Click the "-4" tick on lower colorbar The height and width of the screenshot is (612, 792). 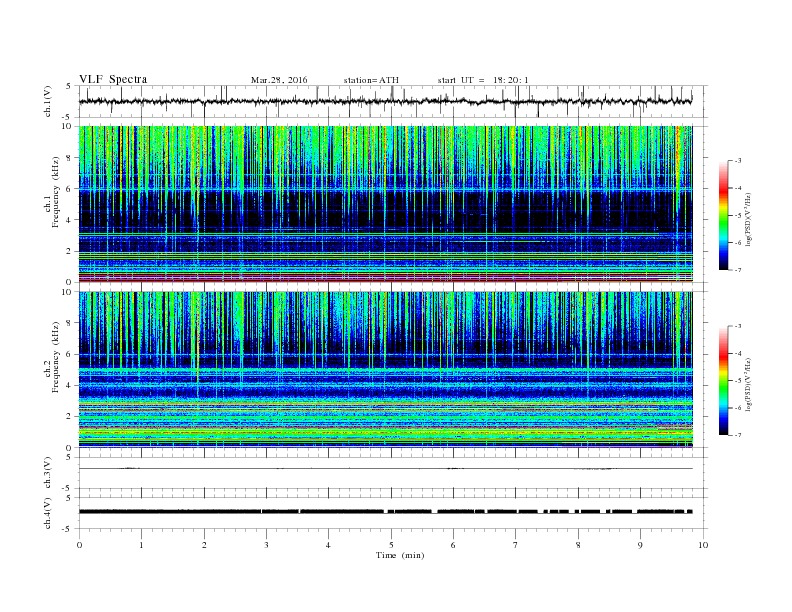tap(738, 353)
